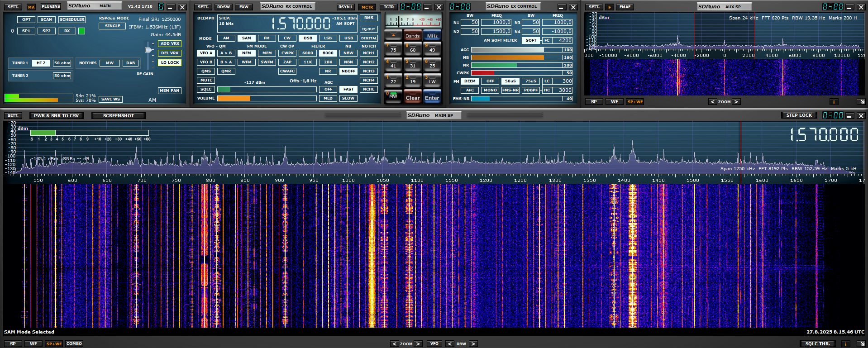Click the ADD VRX button
Image resolution: width=868 pixels, height=348 pixels.
170,43
